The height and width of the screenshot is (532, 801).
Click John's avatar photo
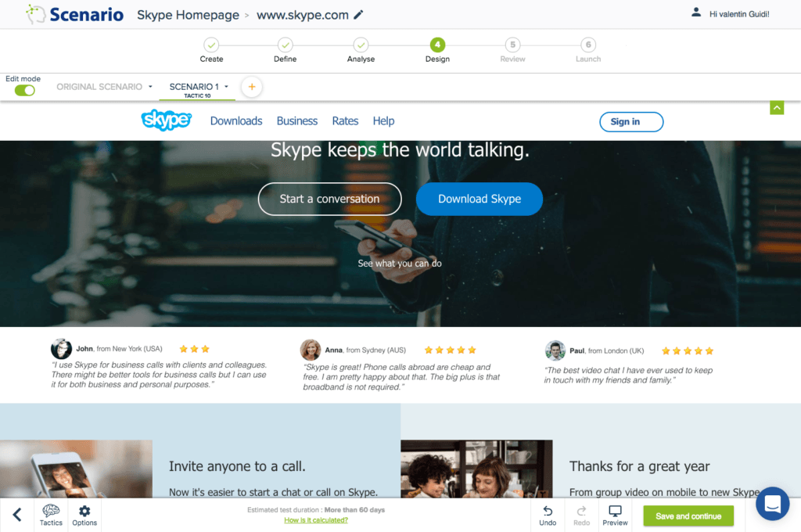tap(61, 349)
